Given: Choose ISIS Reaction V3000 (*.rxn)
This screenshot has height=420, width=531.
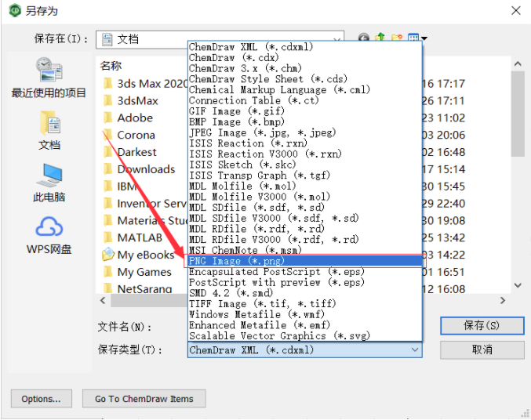Looking at the screenshot, I should click(305, 154).
